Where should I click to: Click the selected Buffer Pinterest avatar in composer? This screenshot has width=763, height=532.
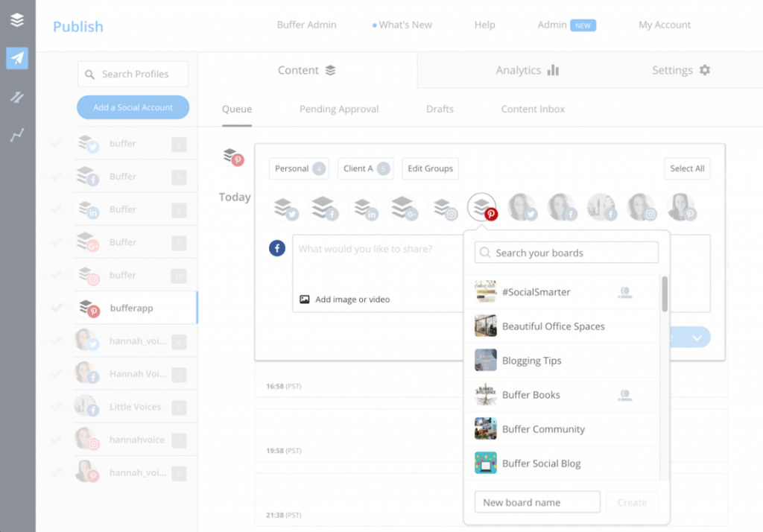482,207
